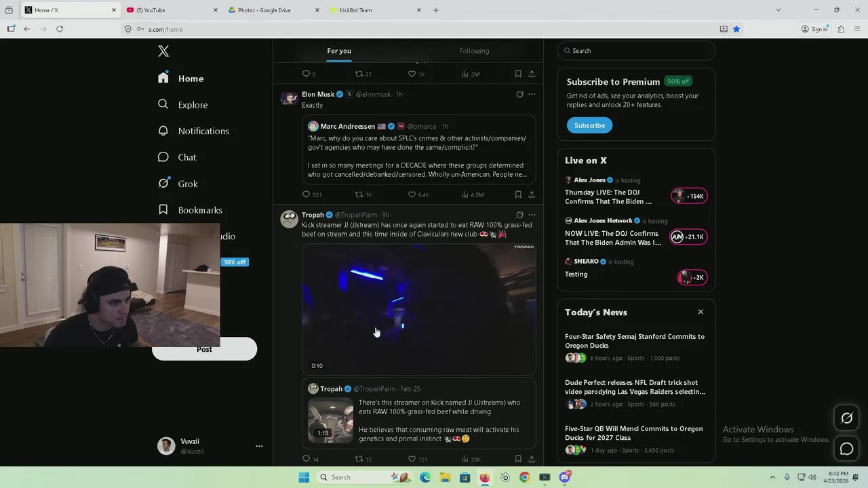Click Grok explain icon on Elon Musk's post
Image resolution: width=868 pixels, height=488 pixels.
click(x=519, y=94)
